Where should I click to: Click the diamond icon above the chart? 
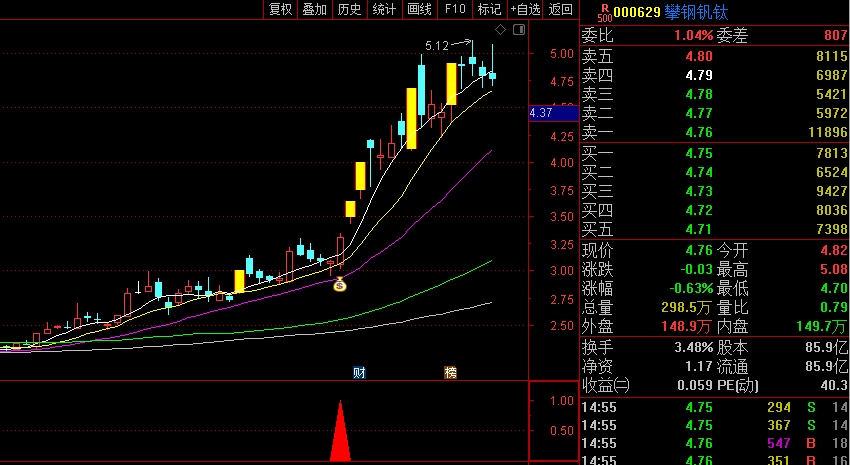click(x=500, y=30)
